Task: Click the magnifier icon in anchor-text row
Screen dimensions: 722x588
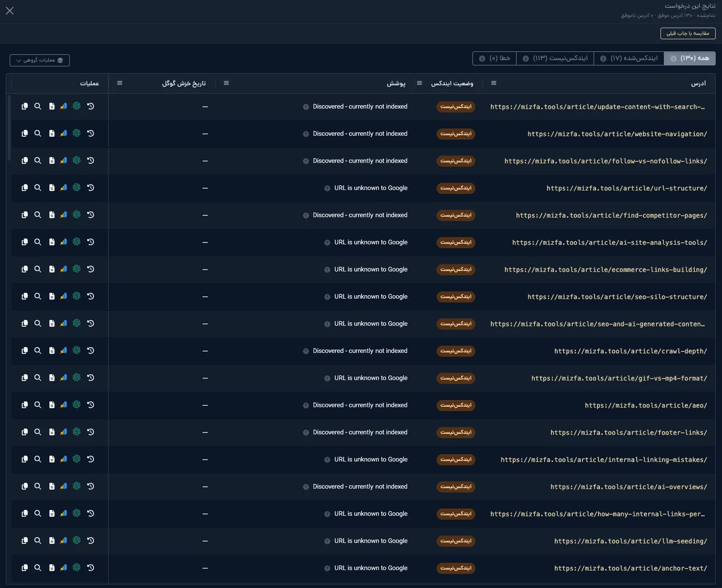Action: [38, 568]
